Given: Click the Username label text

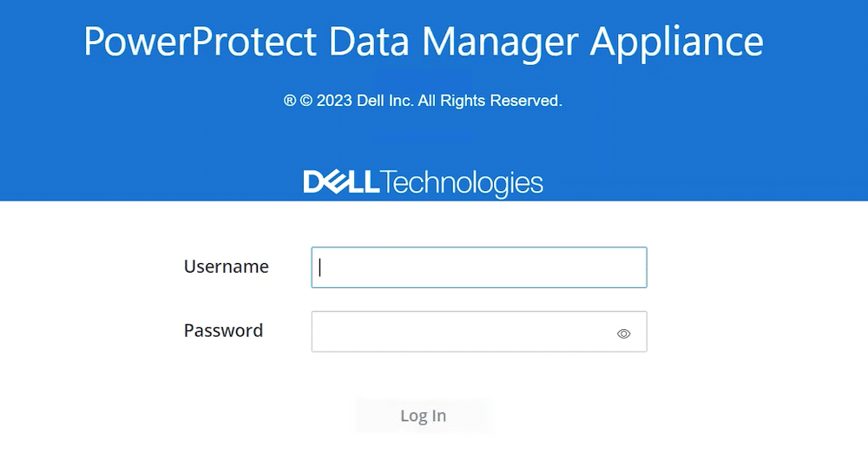Looking at the screenshot, I should pos(226,267).
